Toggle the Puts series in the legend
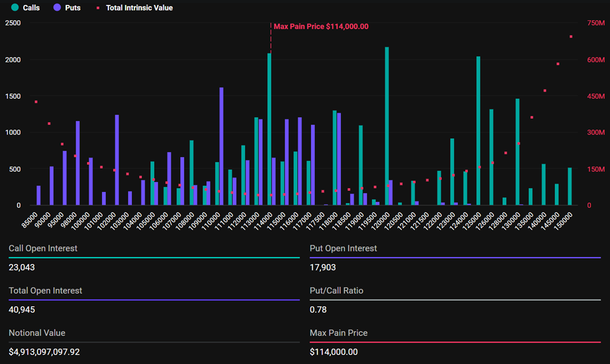 (x=66, y=8)
